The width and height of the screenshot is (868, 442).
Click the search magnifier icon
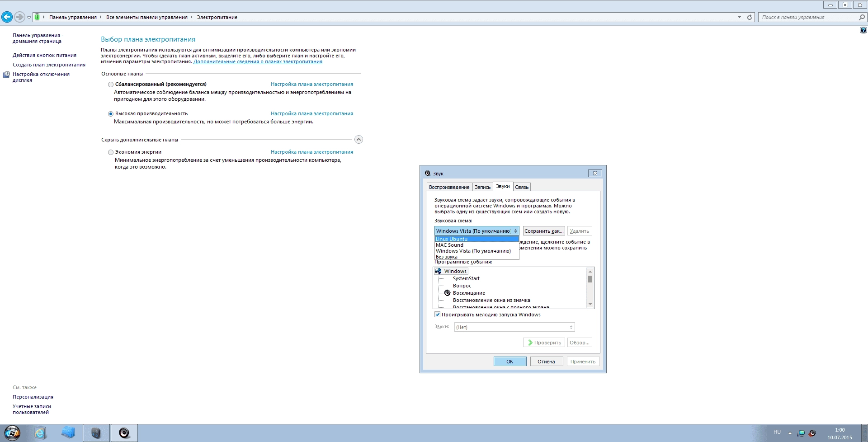[862, 17]
